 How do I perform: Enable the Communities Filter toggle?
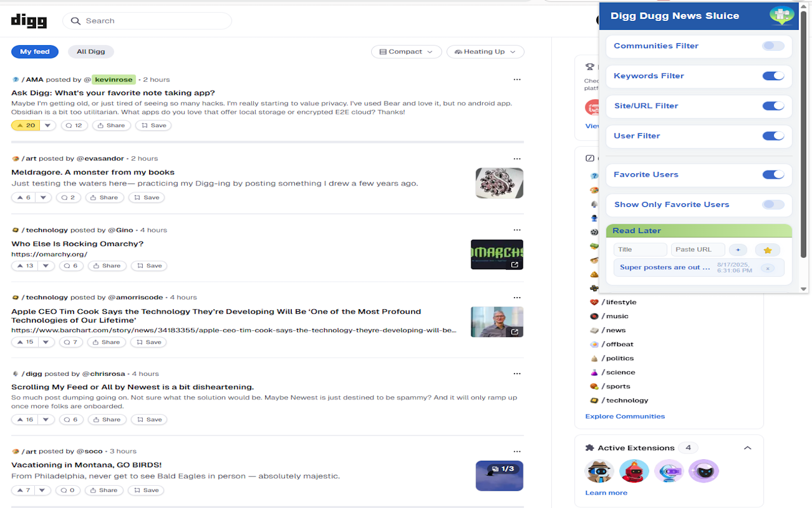point(773,46)
